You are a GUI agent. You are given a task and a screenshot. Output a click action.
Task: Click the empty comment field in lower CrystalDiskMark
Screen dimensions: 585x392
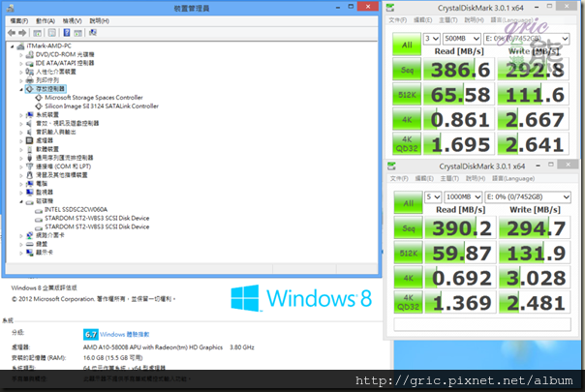pos(482,324)
